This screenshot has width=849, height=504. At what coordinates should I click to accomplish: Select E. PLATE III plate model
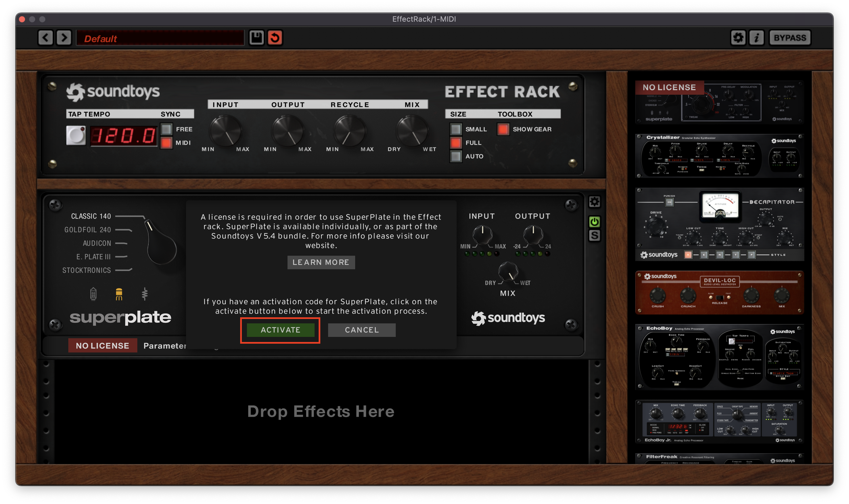[94, 257]
